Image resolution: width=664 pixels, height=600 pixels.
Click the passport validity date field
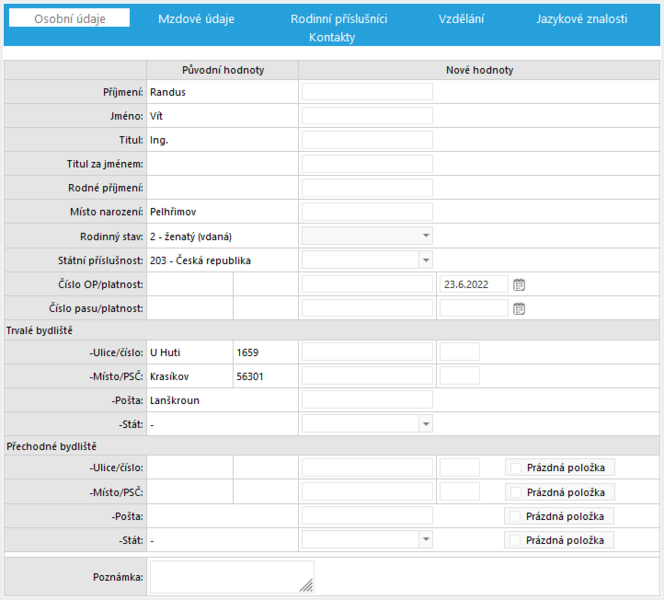coord(474,308)
